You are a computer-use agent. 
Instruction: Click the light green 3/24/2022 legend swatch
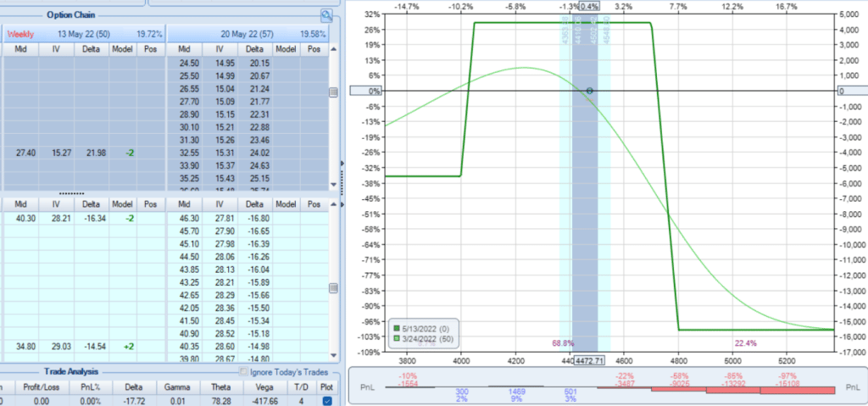[395, 339]
